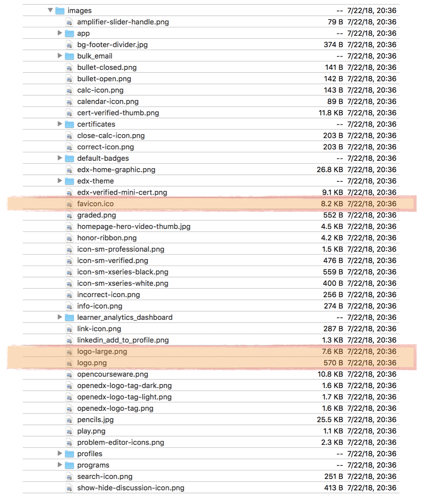Click the default-badges folder icon
Viewport: 423px width, 504px height.
[70, 159]
